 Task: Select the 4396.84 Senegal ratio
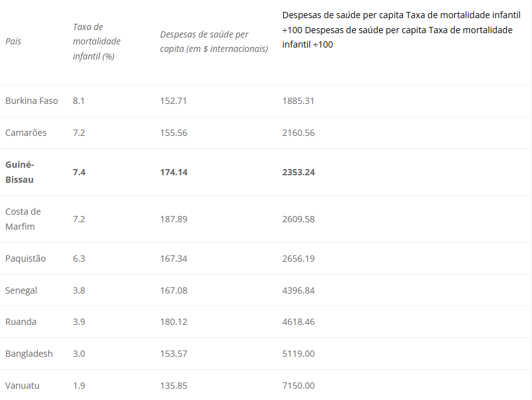tap(298, 290)
